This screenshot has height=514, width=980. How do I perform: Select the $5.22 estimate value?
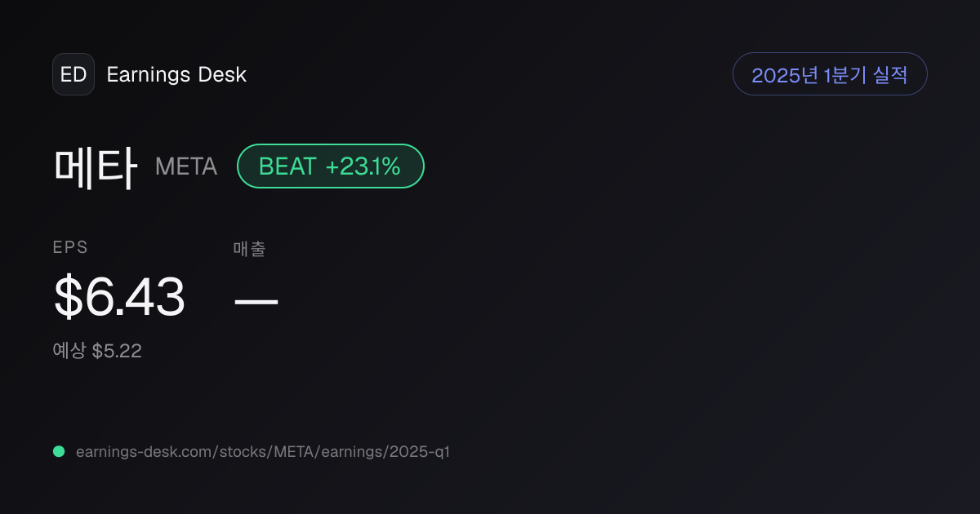117,352
